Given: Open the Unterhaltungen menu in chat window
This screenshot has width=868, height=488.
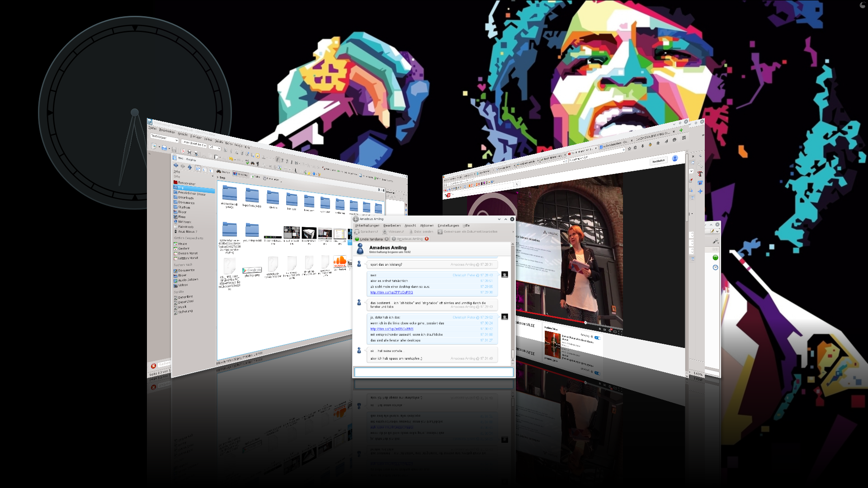Looking at the screenshot, I should [367, 225].
